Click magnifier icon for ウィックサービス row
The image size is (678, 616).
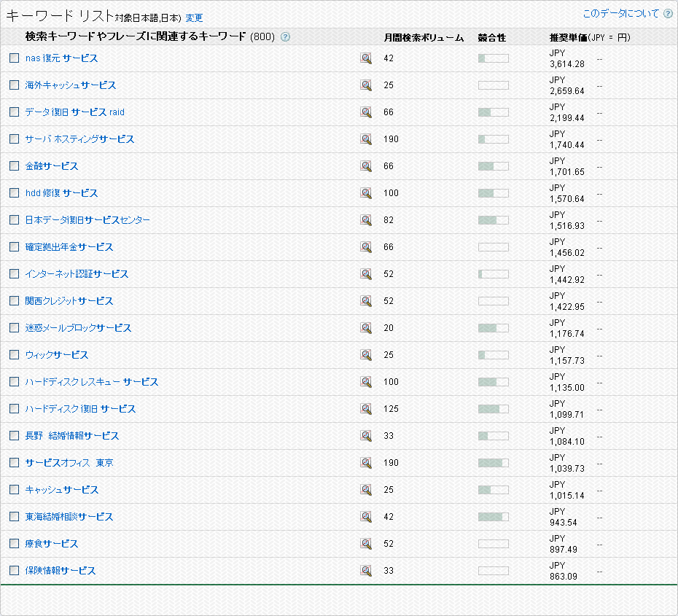365,355
